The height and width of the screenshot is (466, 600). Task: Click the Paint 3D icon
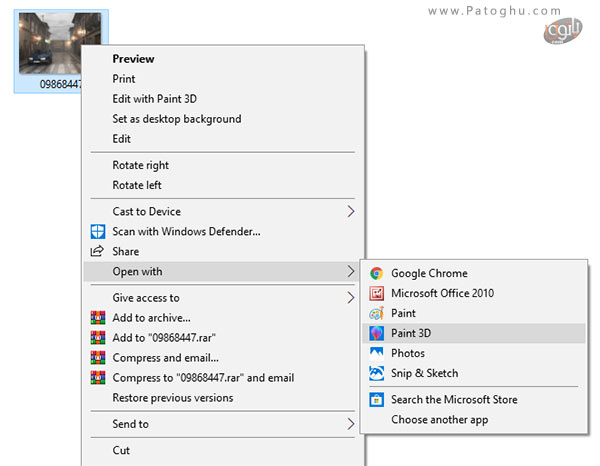click(x=377, y=333)
